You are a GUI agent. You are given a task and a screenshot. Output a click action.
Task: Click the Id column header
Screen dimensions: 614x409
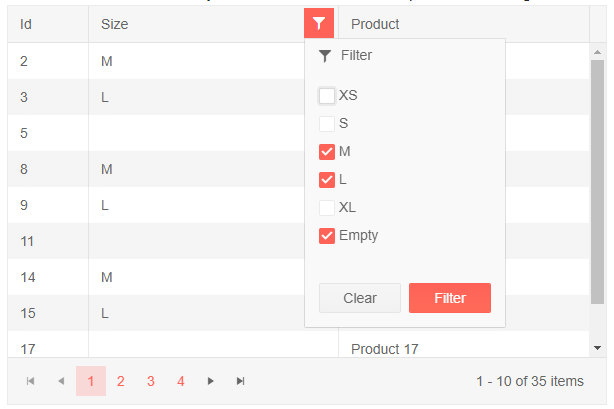[x=26, y=24]
